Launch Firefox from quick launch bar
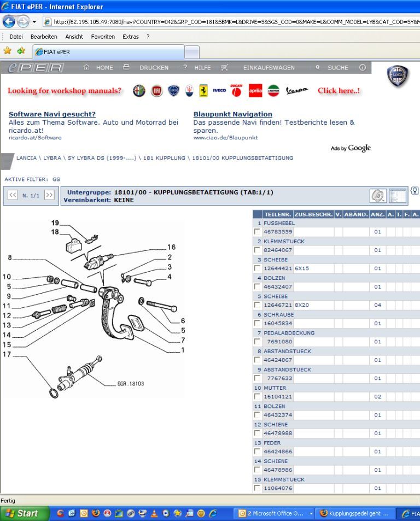This screenshot has height=521, width=420. coord(96,513)
